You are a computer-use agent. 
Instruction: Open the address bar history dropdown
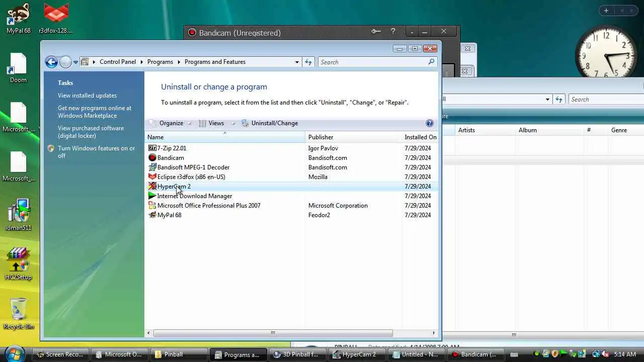[297, 62]
